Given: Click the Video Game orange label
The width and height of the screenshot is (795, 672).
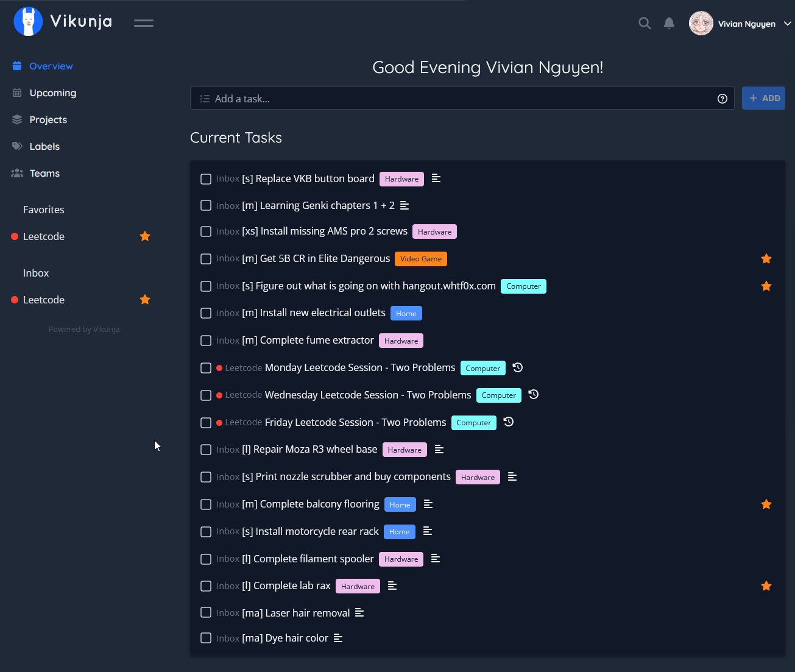Looking at the screenshot, I should click(x=420, y=259).
